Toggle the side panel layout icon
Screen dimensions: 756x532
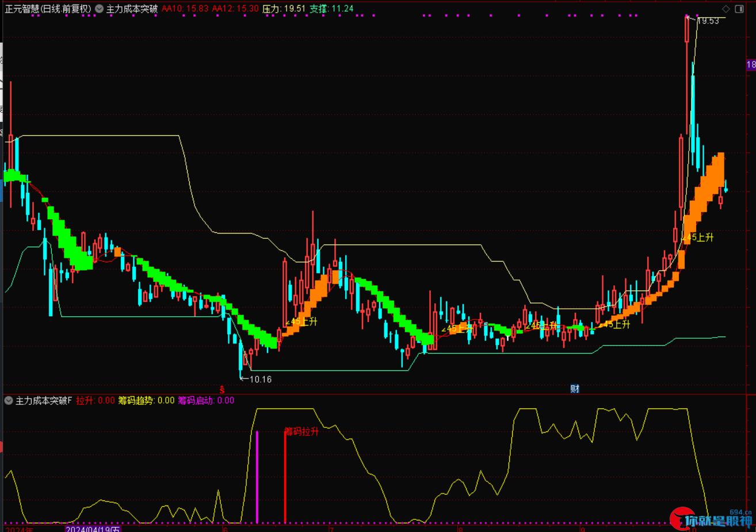(739, 9)
